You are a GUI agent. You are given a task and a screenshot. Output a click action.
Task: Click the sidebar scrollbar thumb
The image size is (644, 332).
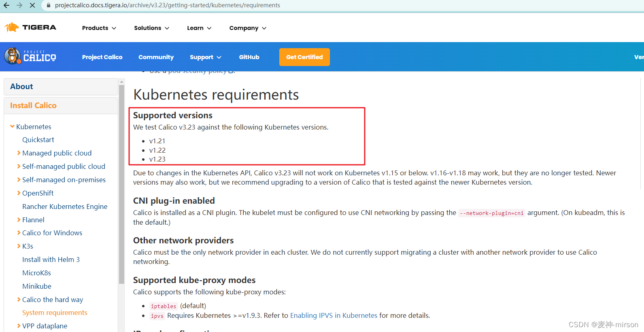click(x=121, y=184)
